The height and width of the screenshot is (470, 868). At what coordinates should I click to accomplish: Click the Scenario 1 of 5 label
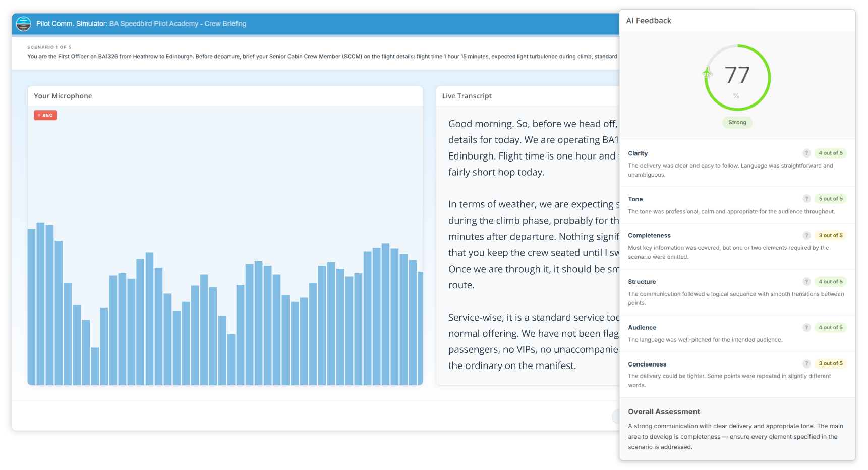(49, 47)
